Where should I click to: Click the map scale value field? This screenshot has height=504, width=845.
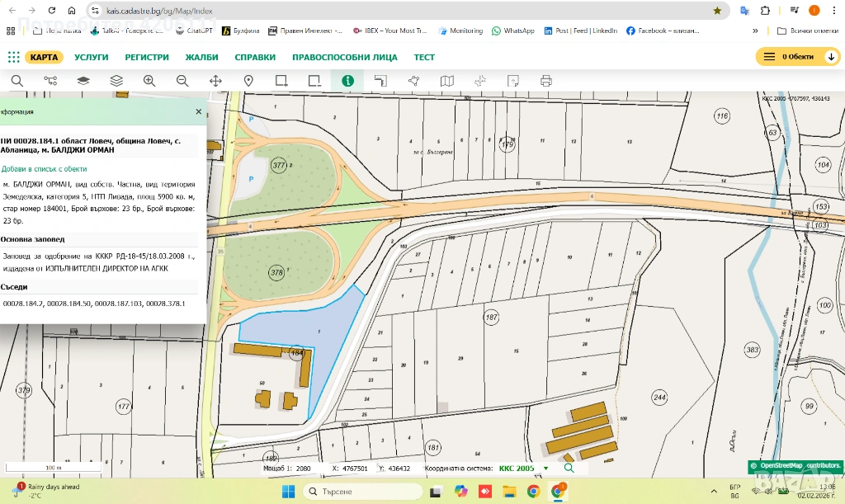[303, 468]
